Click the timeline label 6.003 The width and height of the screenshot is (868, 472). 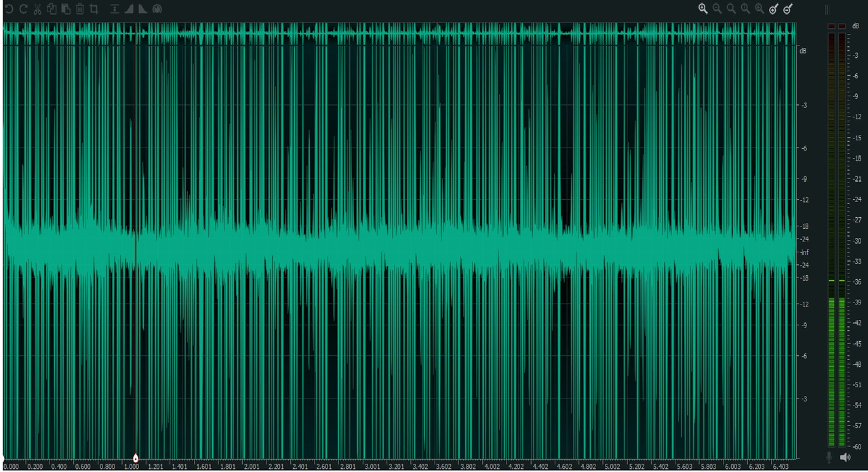pos(733,467)
